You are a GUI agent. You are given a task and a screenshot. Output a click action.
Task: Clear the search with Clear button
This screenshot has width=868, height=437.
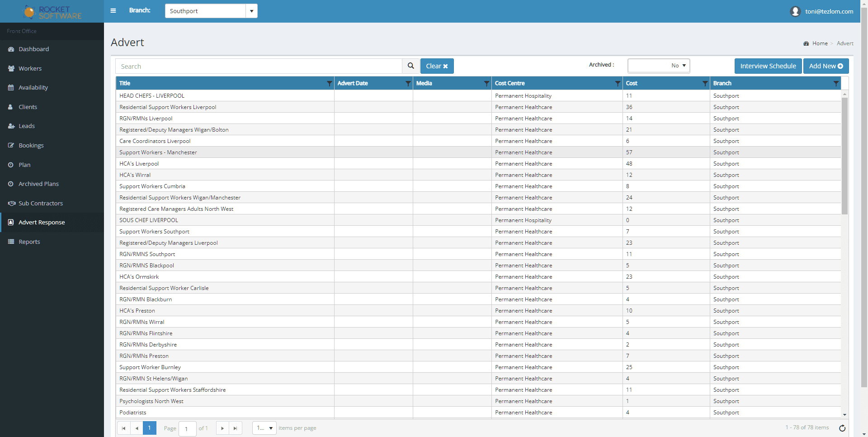(437, 66)
